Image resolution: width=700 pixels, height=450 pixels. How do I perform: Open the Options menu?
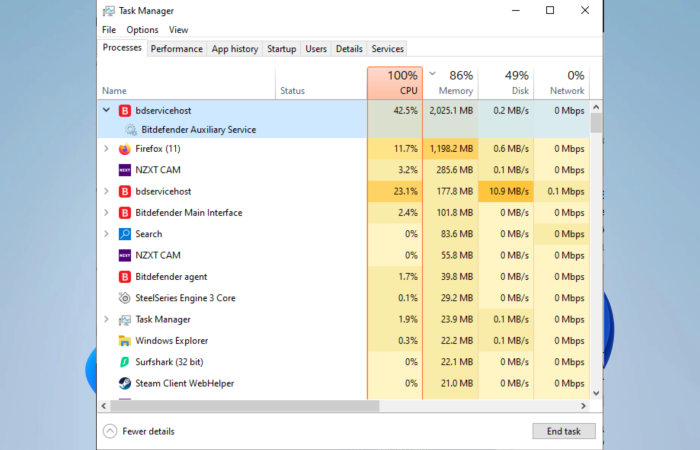(x=142, y=30)
